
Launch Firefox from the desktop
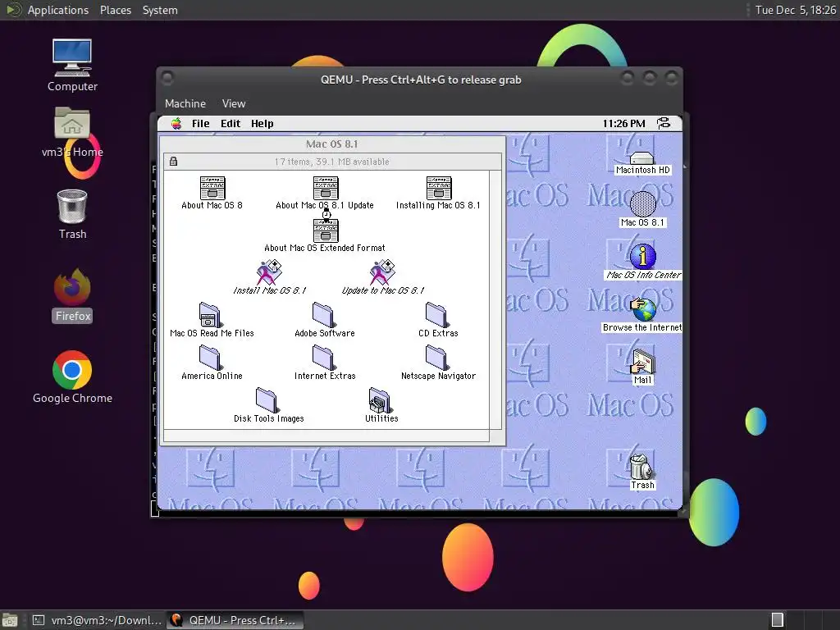pos(72,287)
